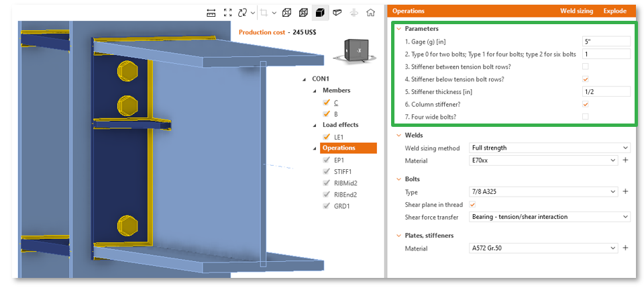Open the Shear force transfer dropdown
The height and width of the screenshot is (290, 644).
(549, 217)
